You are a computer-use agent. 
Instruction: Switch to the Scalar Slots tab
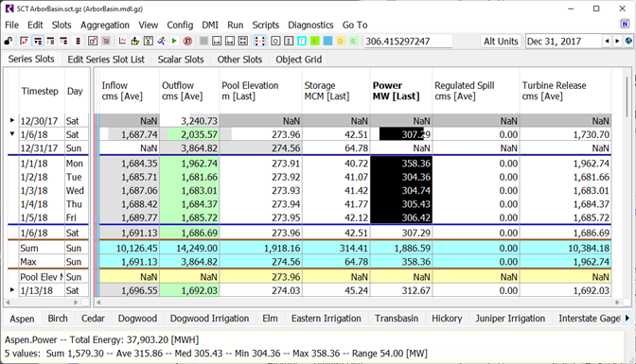[181, 60]
